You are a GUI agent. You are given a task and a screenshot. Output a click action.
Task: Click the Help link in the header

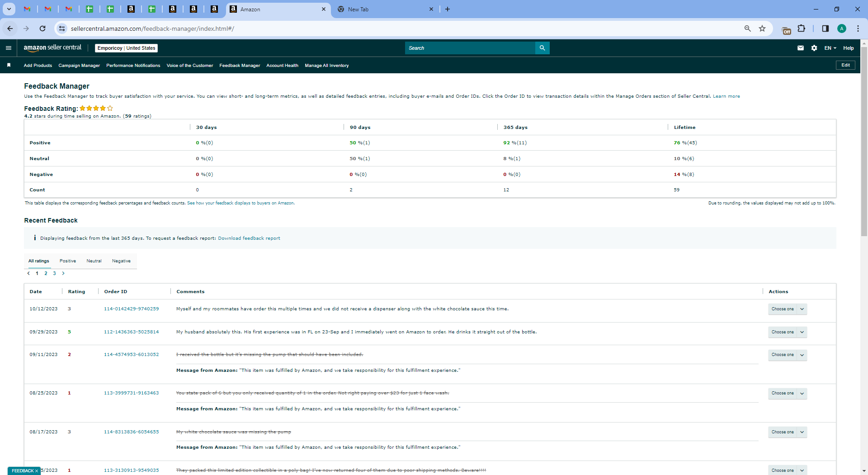tap(849, 48)
